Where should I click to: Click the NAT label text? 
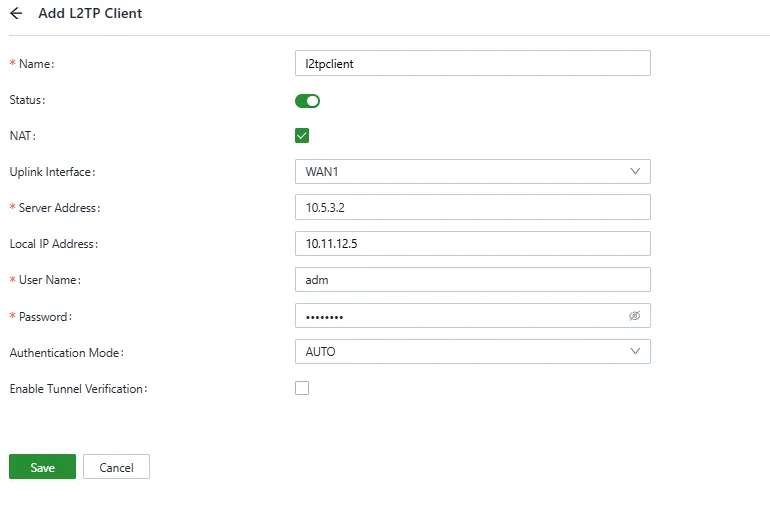[23, 136]
